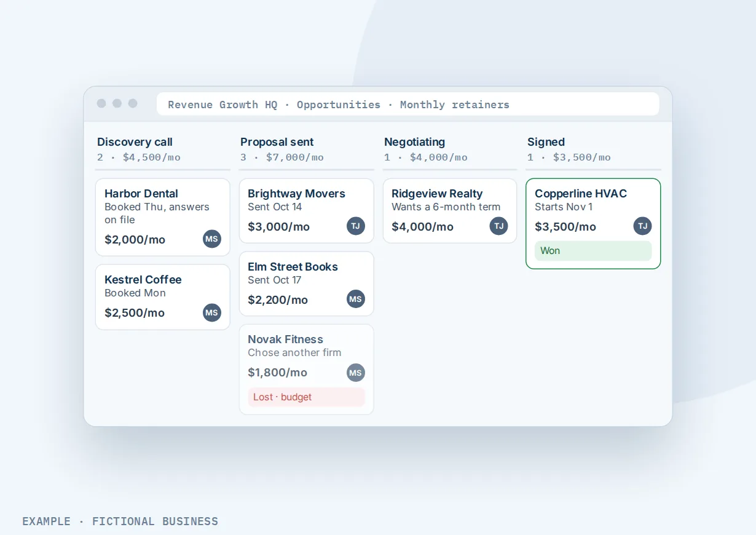
Task: Click the $2,500/mo amount on Kestrel Coffee
Action: (135, 312)
